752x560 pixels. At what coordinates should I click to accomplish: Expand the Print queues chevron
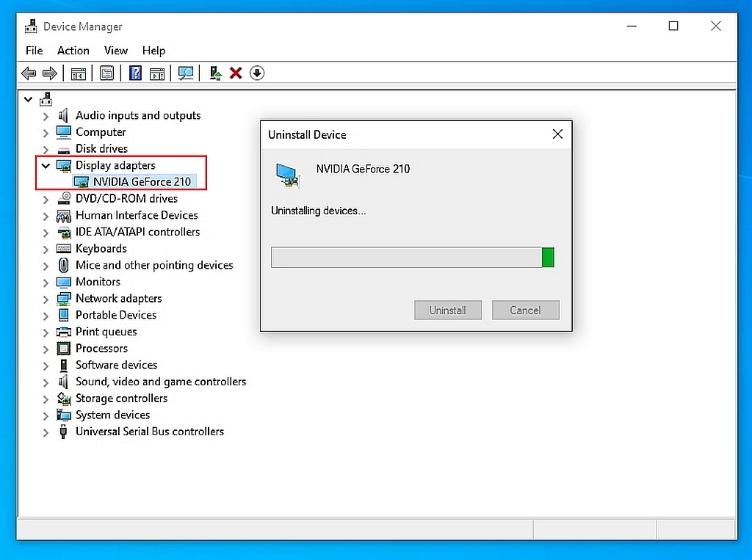coord(46,332)
